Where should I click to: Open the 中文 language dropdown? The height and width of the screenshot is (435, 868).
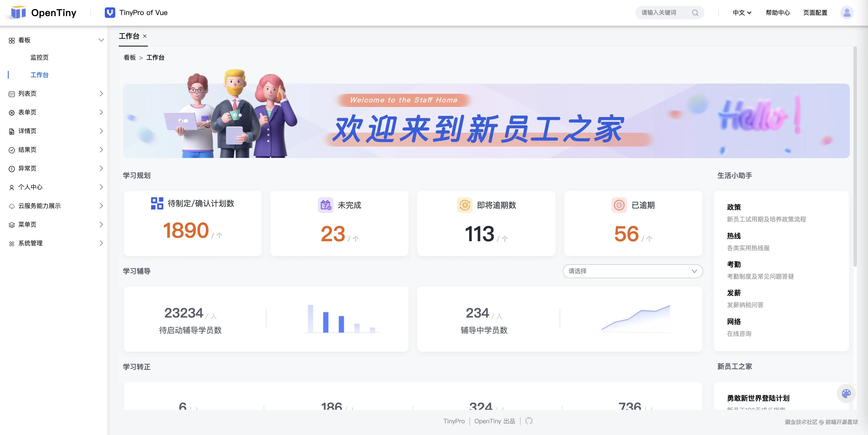point(742,13)
